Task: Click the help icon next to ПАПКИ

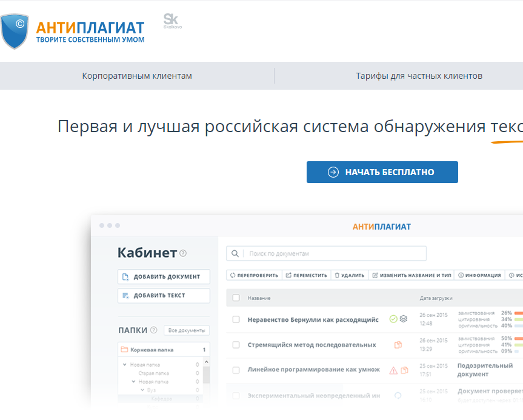Action: [154, 330]
